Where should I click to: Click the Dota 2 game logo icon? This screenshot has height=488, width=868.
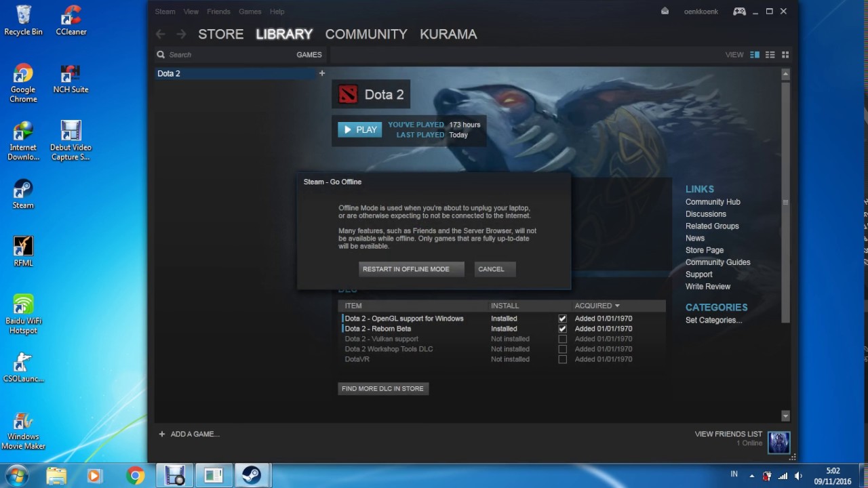point(348,95)
